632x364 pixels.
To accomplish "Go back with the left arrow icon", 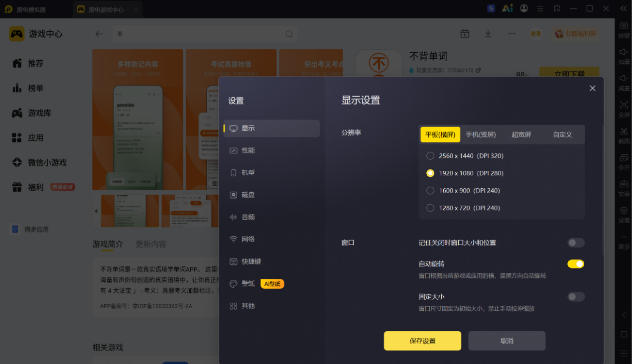I will coord(99,34).
